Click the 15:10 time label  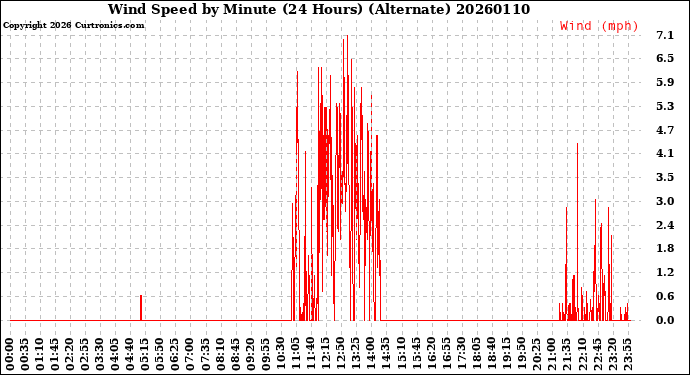pyautogui.click(x=401, y=354)
